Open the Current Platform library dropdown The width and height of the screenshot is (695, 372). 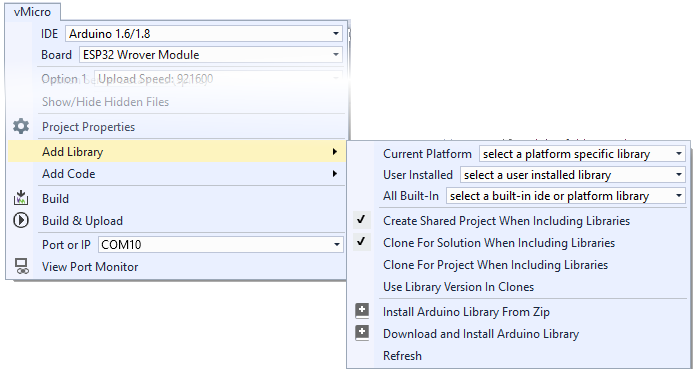(x=582, y=154)
